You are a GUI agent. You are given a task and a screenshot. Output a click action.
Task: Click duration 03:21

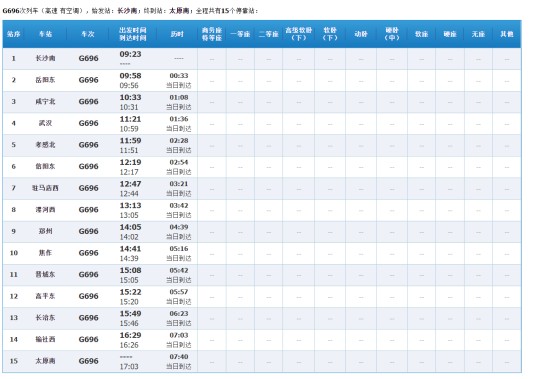pos(179,184)
